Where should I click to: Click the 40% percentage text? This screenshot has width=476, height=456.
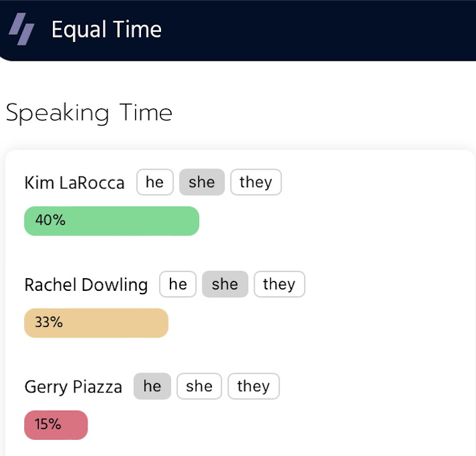[50, 221]
